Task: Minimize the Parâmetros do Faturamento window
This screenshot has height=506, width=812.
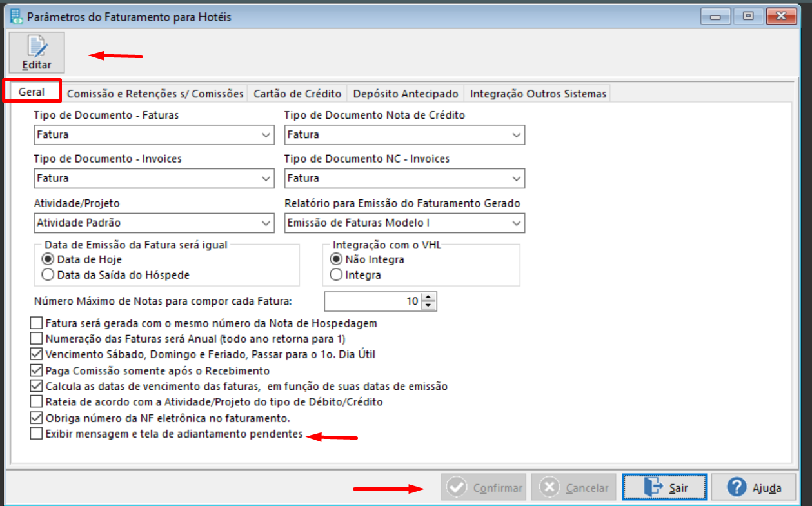Action: click(717, 16)
